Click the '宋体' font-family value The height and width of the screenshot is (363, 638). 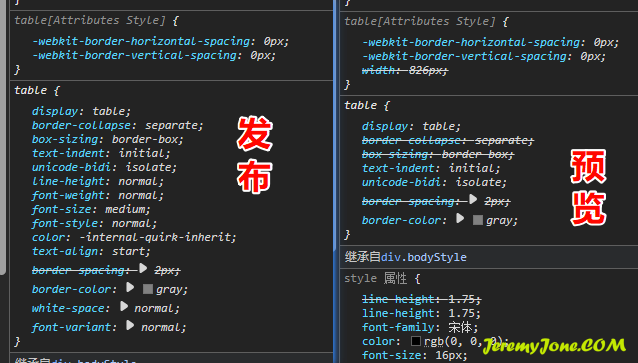point(460,327)
